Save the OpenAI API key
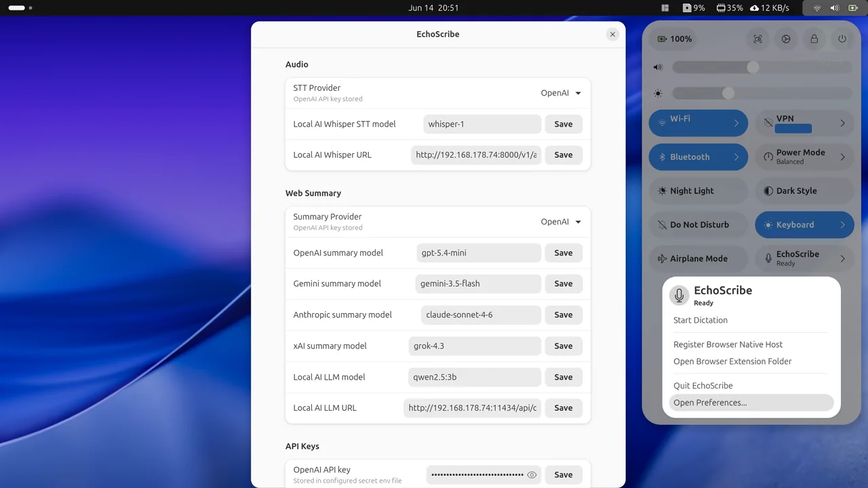 point(564,475)
